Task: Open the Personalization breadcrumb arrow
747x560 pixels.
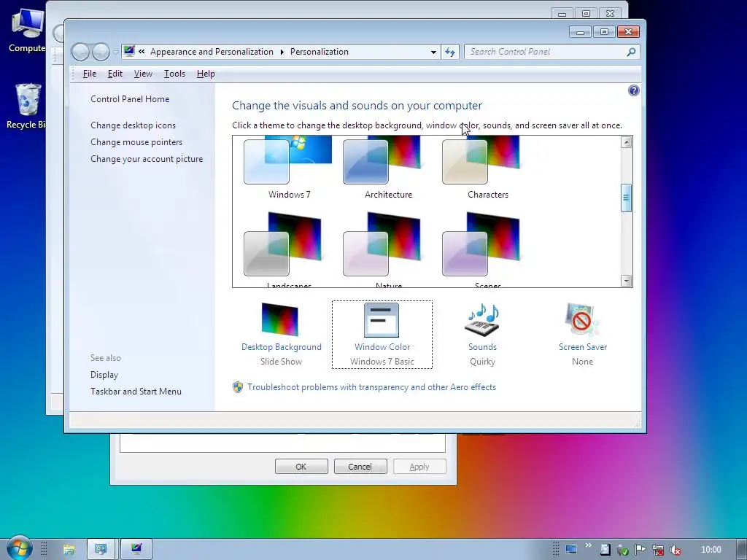Action: (x=282, y=52)
